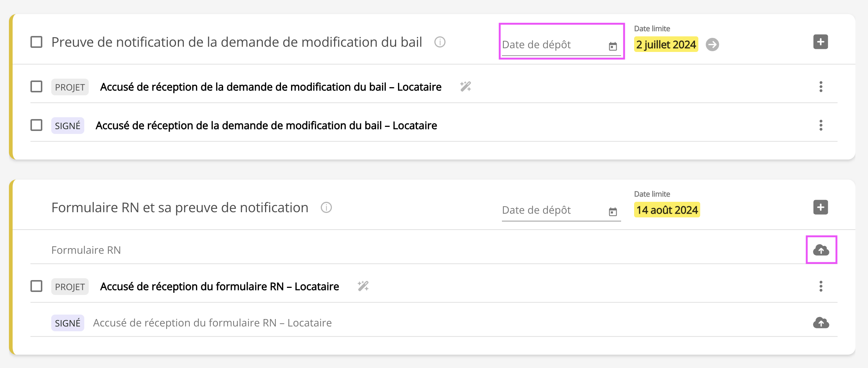868x368 pixels.
Task: Click the info icon beside Formulaire RN title
Action: coord(326,208)
